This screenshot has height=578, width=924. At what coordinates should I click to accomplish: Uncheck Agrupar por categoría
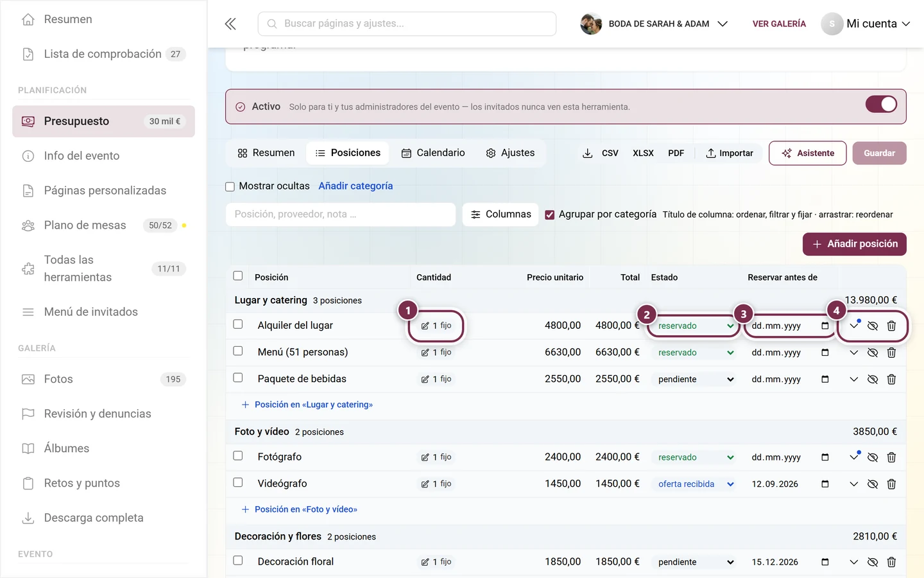(x=550, y=215)
